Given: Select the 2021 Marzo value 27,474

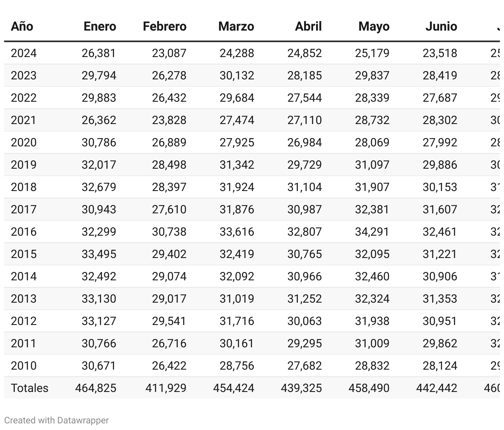Looking at the screenshot, I should point(237,120).
